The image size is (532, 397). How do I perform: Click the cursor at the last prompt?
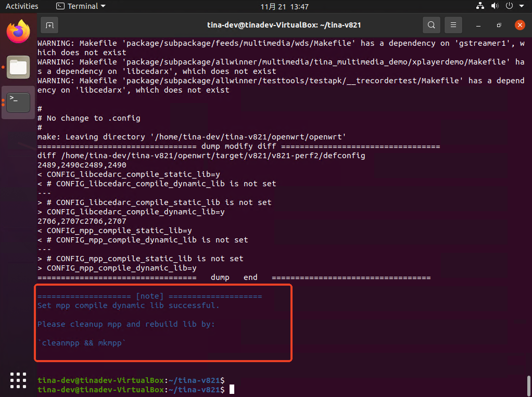click(232, 390)
